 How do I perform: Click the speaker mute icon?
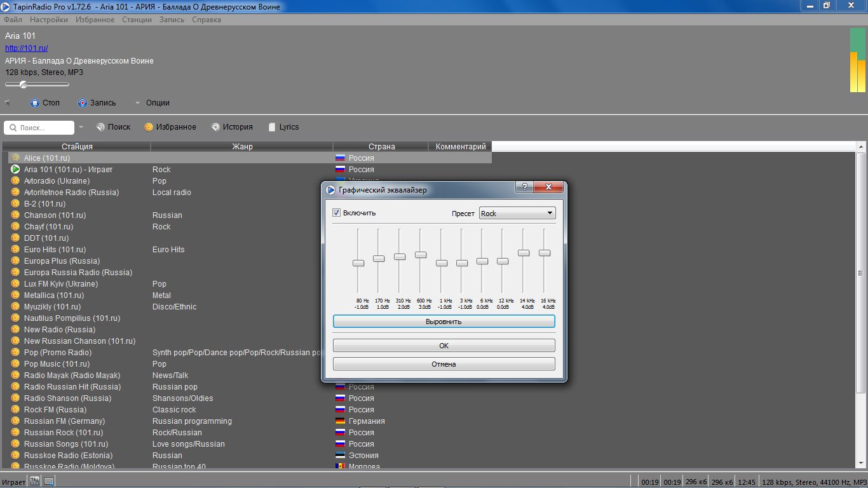(x=8, y=103)
